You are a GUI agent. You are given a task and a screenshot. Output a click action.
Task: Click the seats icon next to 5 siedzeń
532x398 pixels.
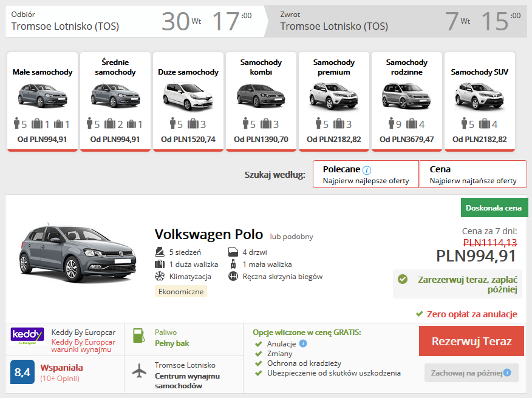pyautogui.click(x=159, y=251)
